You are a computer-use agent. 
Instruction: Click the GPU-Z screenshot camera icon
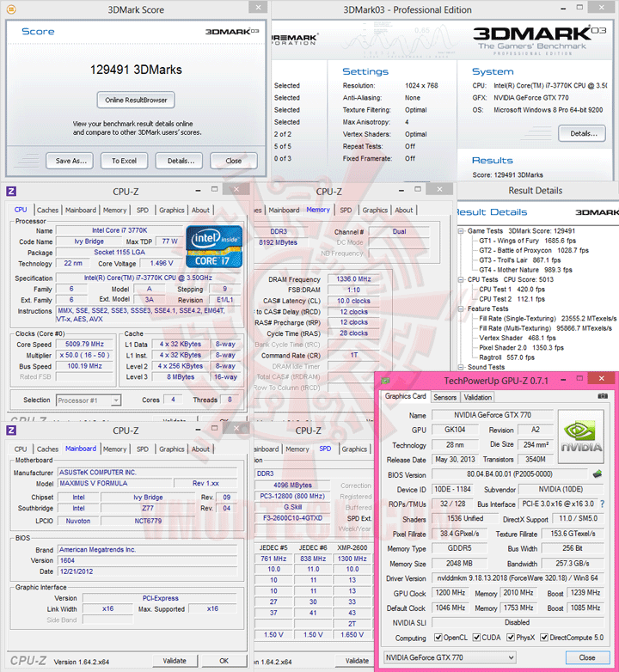603,396
